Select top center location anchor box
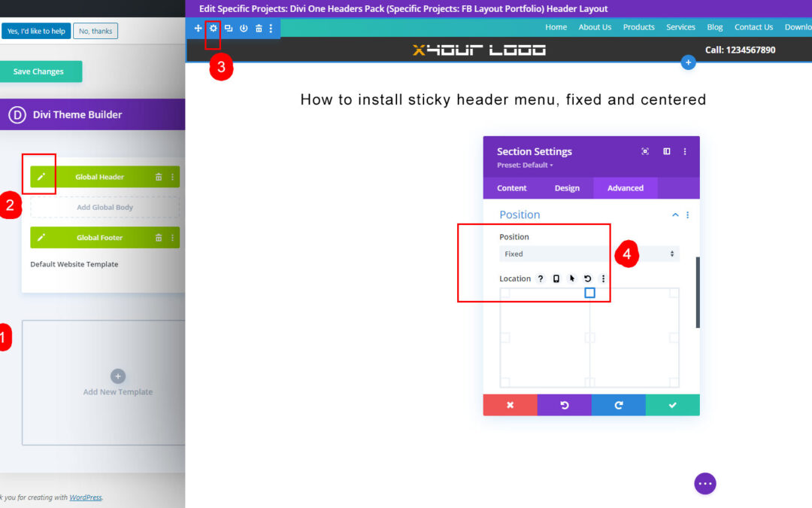Image resolution: width=812 pixels, height=508 pixels. pos(589,293)
